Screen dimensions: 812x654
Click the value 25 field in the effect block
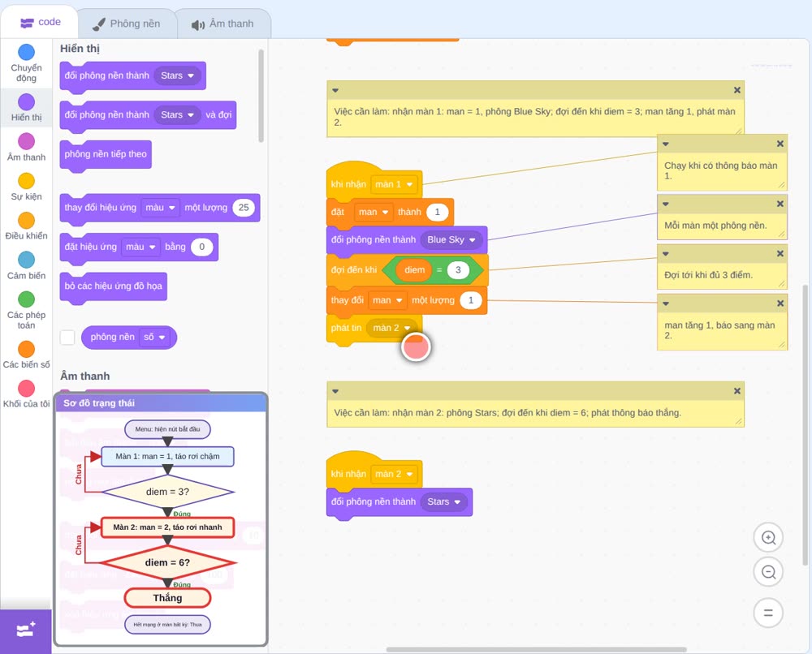pos(244,208)
